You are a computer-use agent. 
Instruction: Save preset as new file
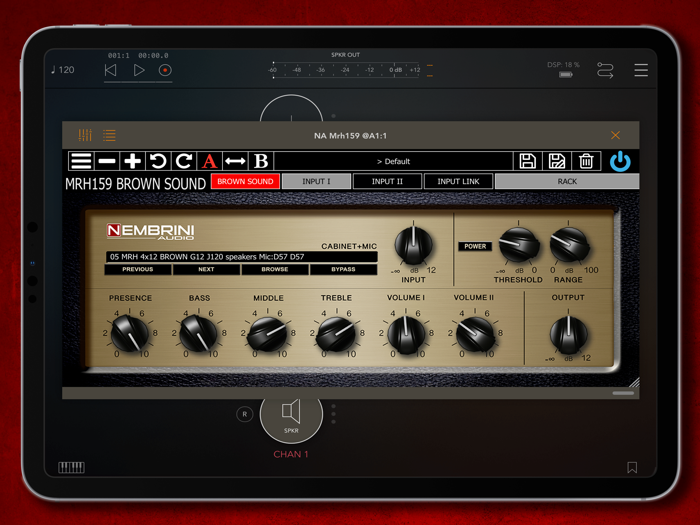(x=557, y=161)
